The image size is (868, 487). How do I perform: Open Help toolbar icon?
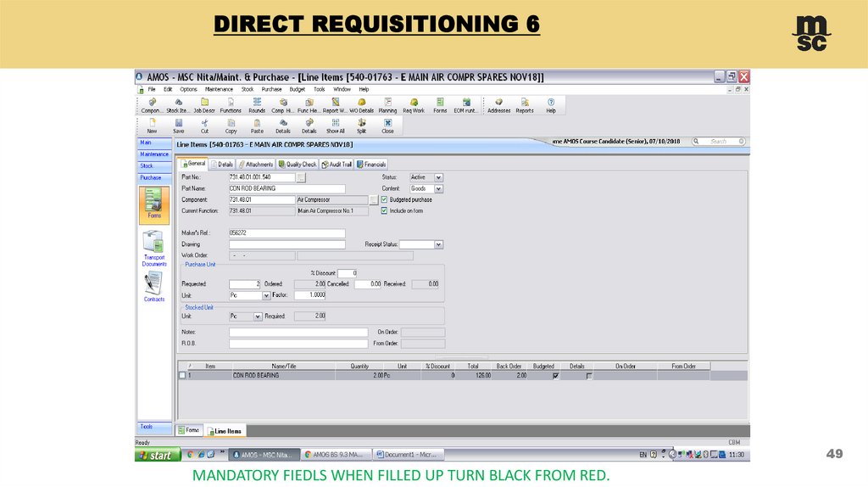coord(551,105)
